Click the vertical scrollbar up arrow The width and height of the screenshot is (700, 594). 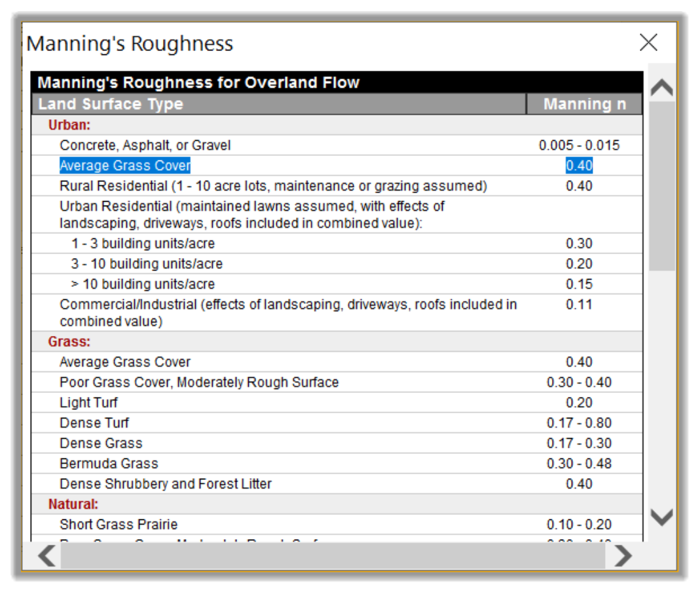661,88
